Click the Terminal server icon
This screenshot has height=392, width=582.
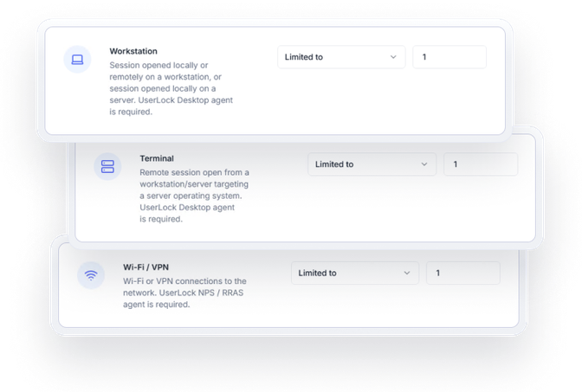point(107,166)
